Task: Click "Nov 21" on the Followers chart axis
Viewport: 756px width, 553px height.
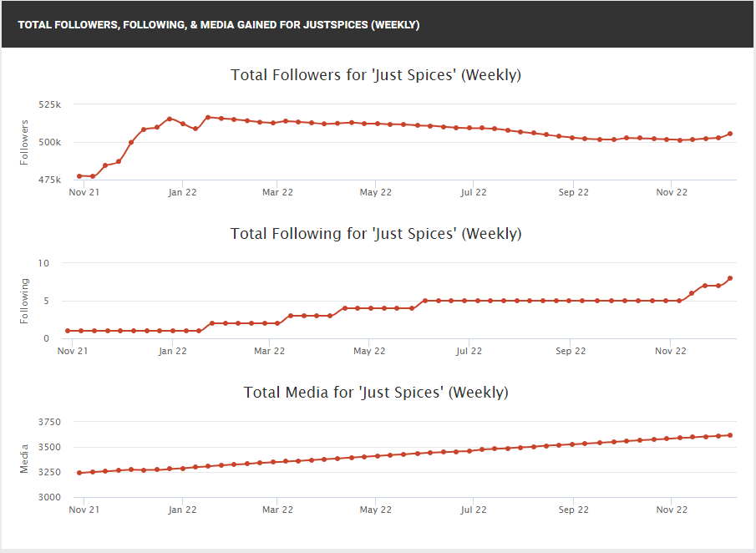Action: tap(84, 192)
